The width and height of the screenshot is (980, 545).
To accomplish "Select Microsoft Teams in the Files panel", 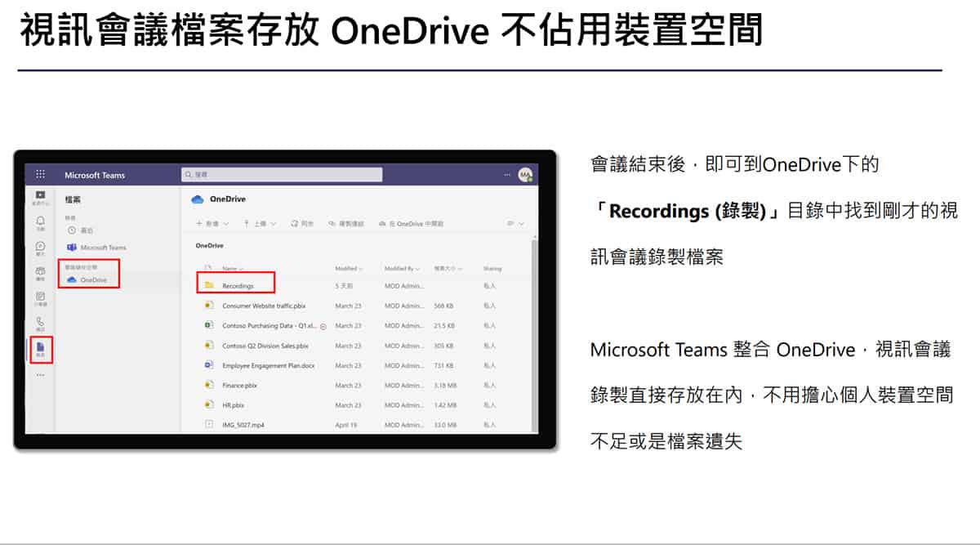I will 96,248.
